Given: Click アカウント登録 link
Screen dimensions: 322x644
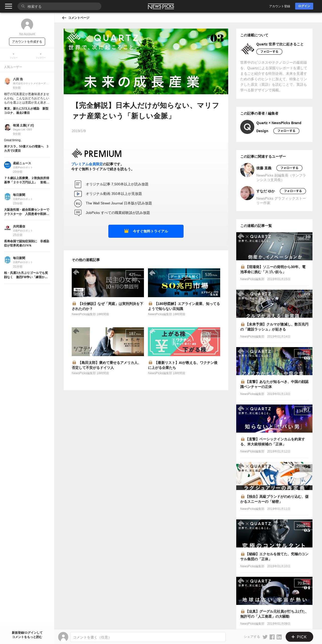Looking at the screenshot, I should [x=280, y=6].
